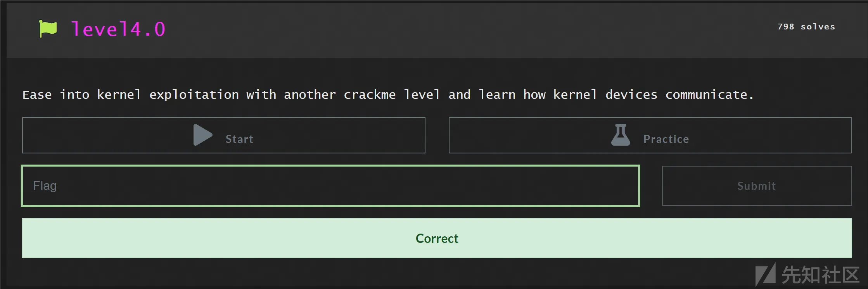This screenshot has height=289, width=868.
Task: Click the word crackme in the description
Action: pyautogui.click(x=370, y=95)
